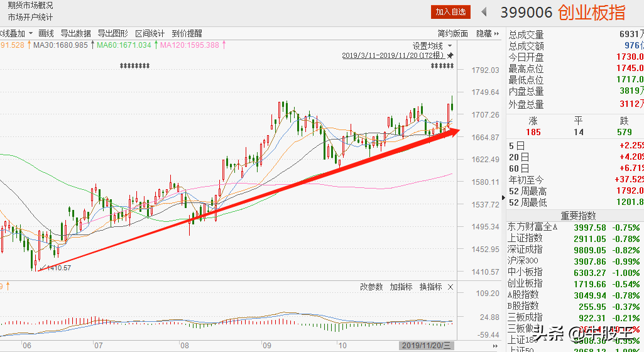This screenshot has width=644, height=352.
Task: Click the 52周最高 row
Action: pos(575,191)
